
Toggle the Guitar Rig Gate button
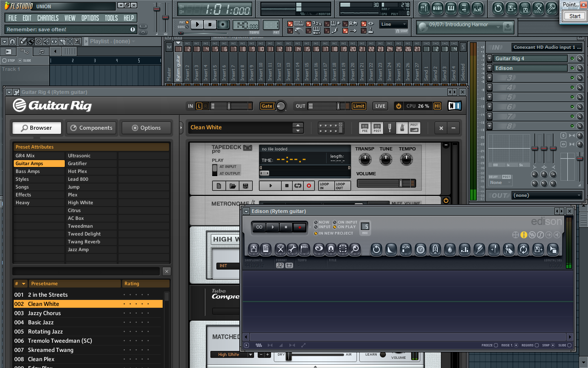267,106
